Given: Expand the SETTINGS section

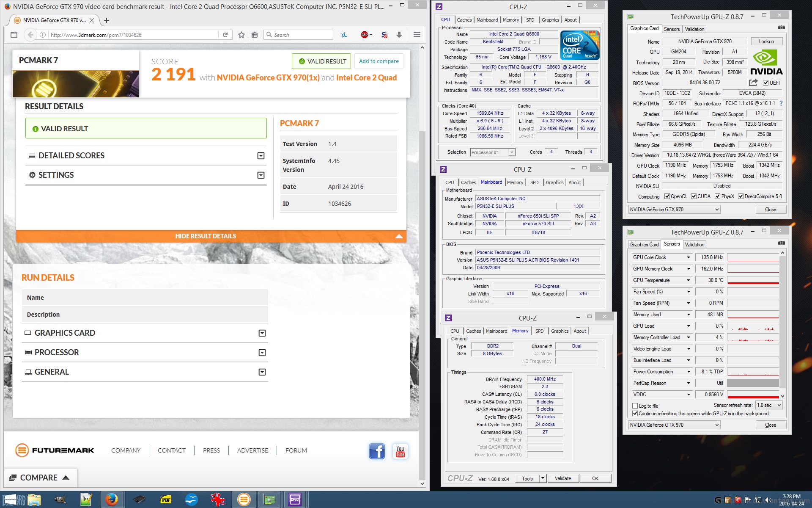Looking at the screenshot, I should (261, 175).
